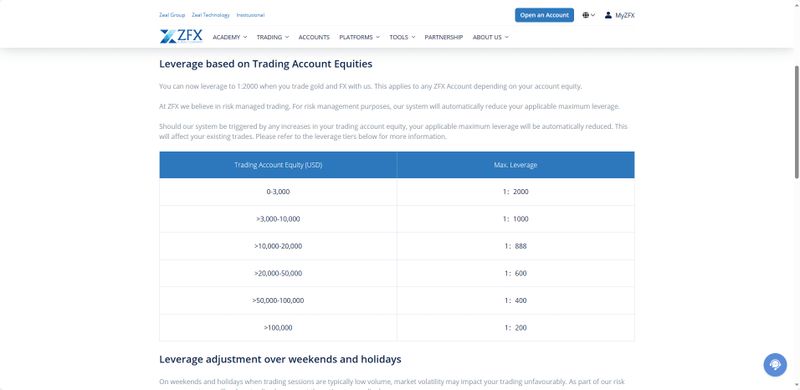
Task: Click the '1: 888' leverage cell
Action: [515, 246]
